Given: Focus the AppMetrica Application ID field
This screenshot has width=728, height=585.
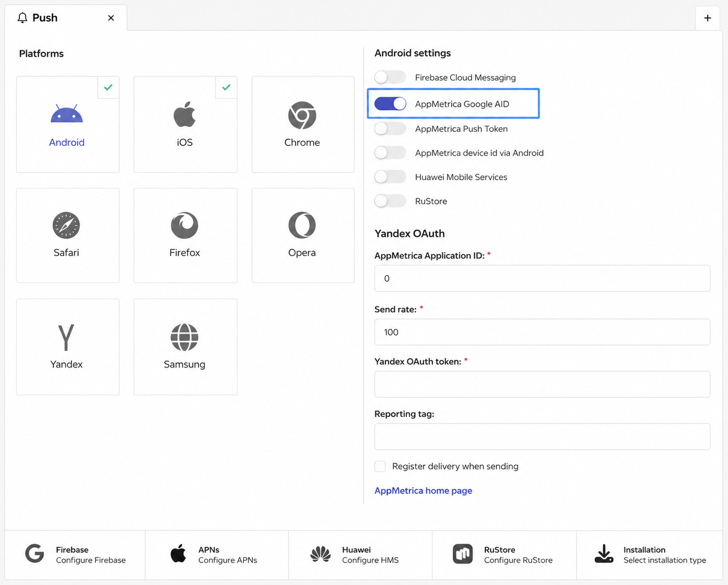Looking at the screenshot, I should 542,278.
